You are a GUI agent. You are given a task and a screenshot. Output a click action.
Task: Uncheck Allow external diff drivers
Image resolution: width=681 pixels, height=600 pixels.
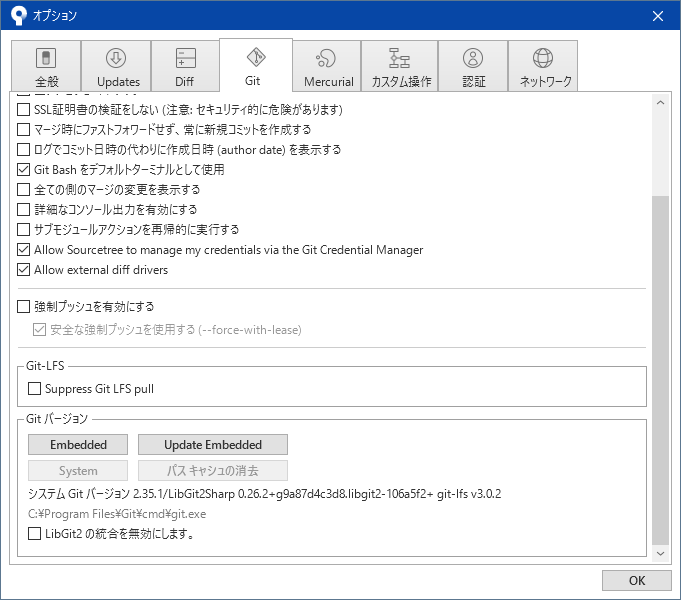point(23,270)
